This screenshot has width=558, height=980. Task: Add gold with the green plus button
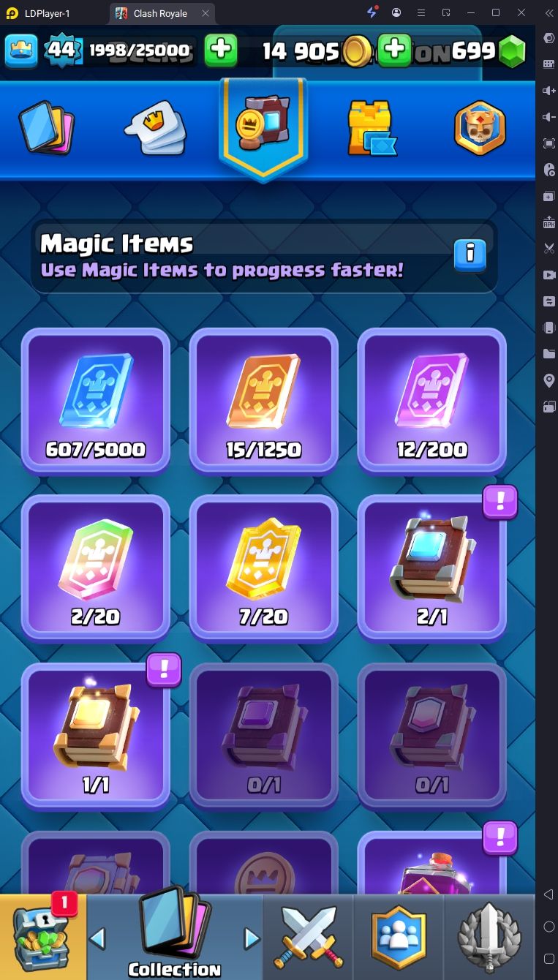tap(394, 50)
